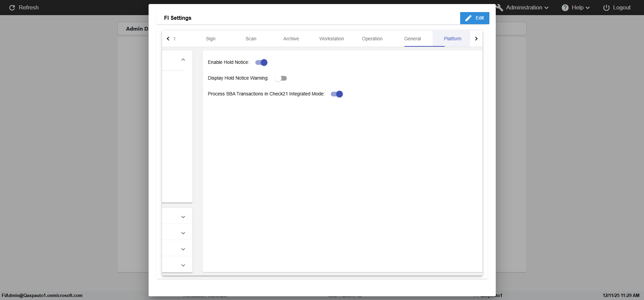The image size is (644, 300).
Task: Click the Administration wrench icon
Action: pyautogui.click(x=500, y=8)
